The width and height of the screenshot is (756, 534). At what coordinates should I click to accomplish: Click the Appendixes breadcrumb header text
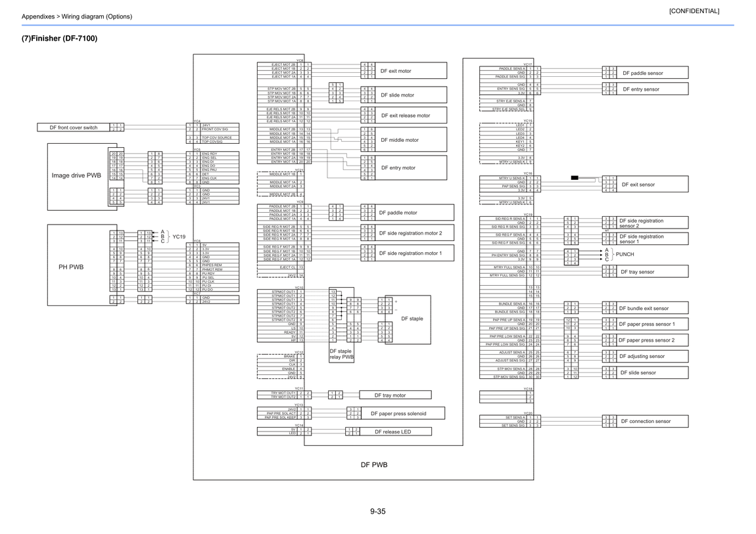coord(77,16)
